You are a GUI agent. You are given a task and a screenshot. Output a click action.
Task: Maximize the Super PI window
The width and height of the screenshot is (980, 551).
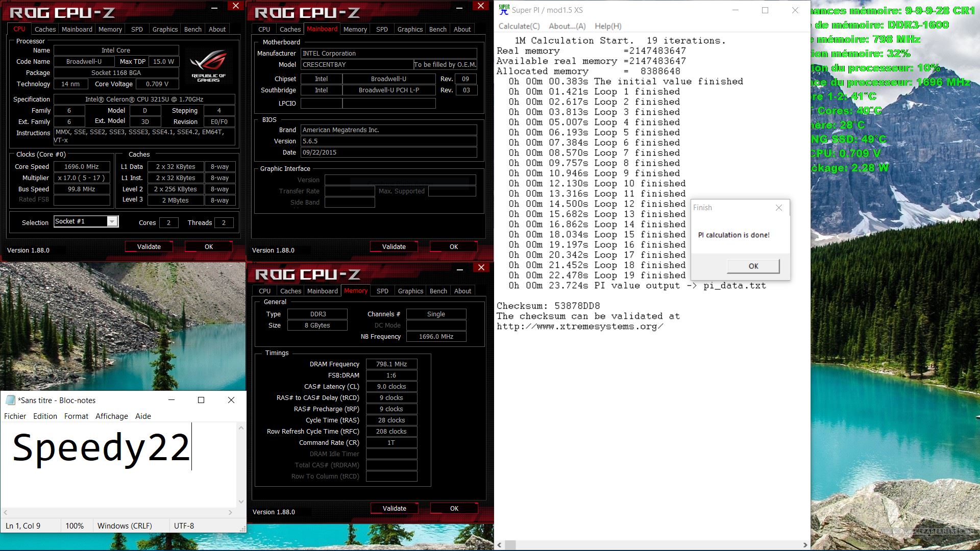click(765, 10)
